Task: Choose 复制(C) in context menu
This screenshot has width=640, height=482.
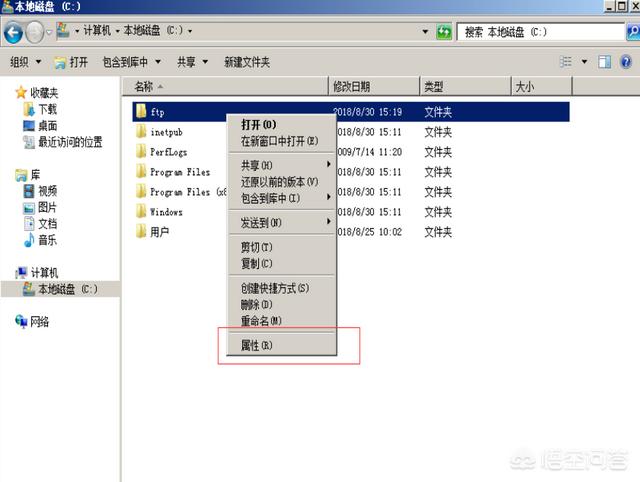Action: point(282,263)
